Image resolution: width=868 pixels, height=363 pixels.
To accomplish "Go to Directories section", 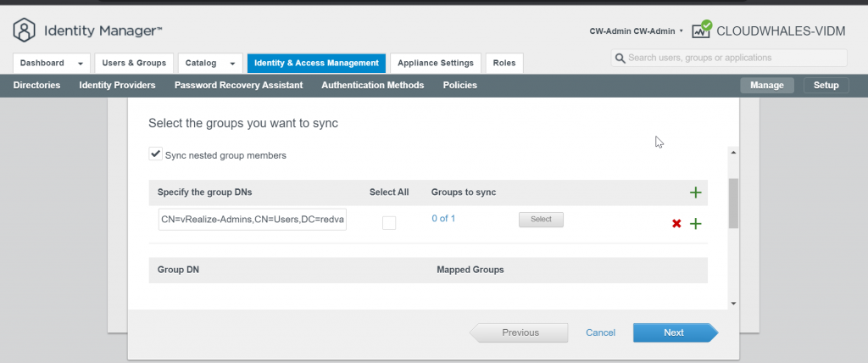I will pyautogui.click(x=36, y=86).
